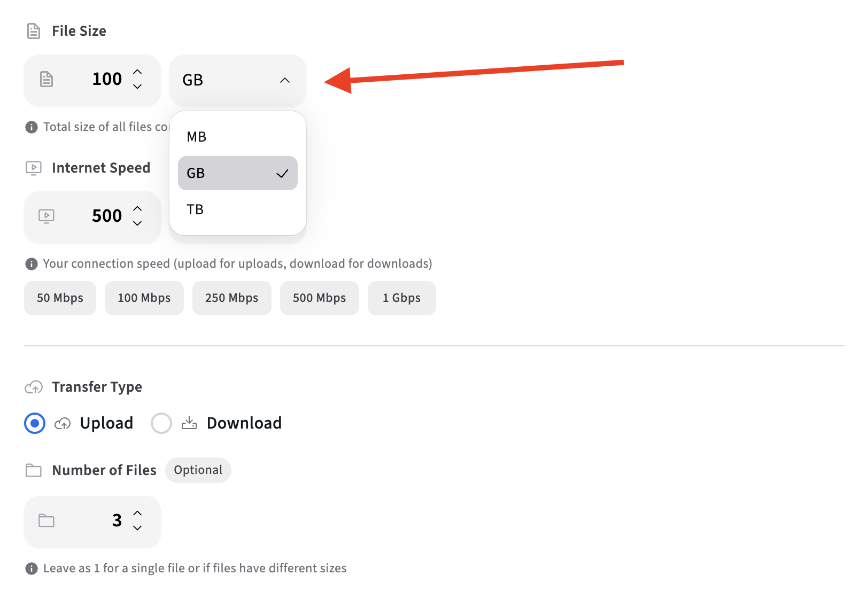Screen dimensions: 868x606
Task: Select the Upload transfer type
Action: tap(34, 423)
